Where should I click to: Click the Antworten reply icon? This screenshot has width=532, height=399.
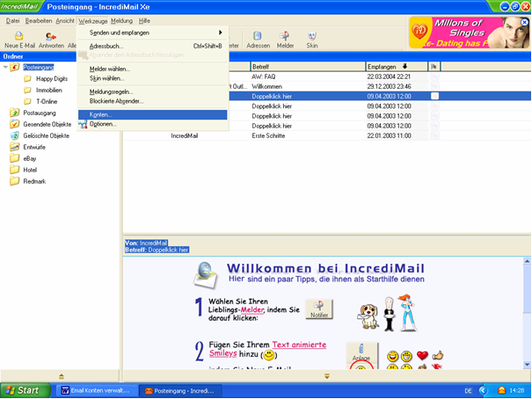point(51,36)
